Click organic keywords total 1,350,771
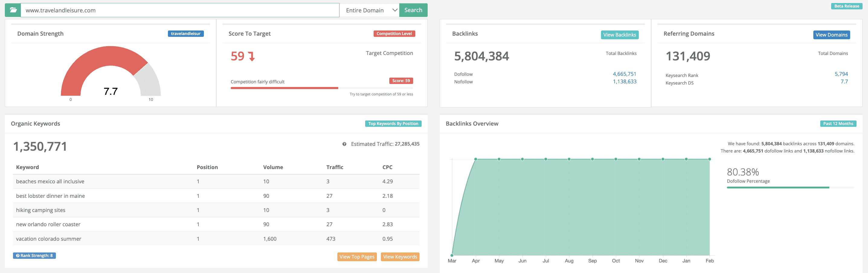This screenshot has height=273, width=868. click(x=40, y=146)
